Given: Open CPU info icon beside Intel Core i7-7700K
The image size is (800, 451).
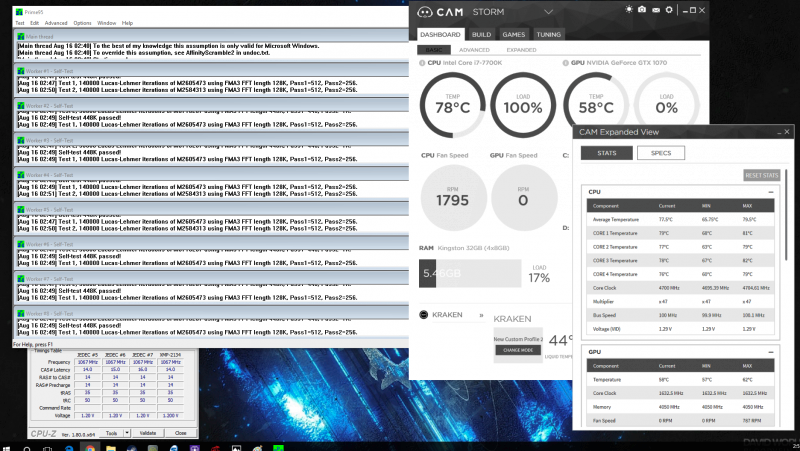Looking at the screenshot, I should pos(422,63).
